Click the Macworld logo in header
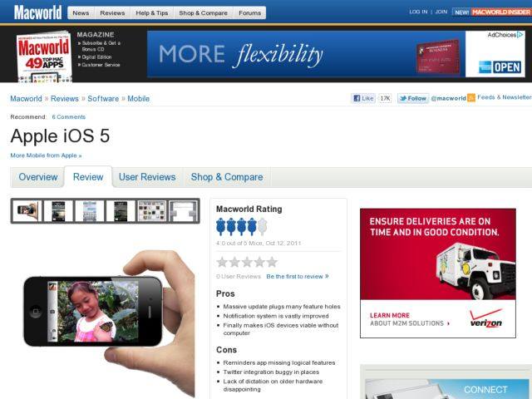This screenshot has height=399, width=532. pos(37,12)
